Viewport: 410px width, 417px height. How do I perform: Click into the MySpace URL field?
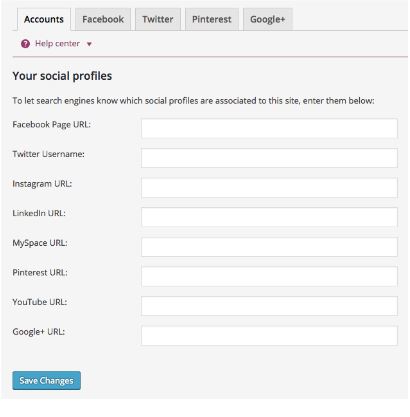pos(269,247)
